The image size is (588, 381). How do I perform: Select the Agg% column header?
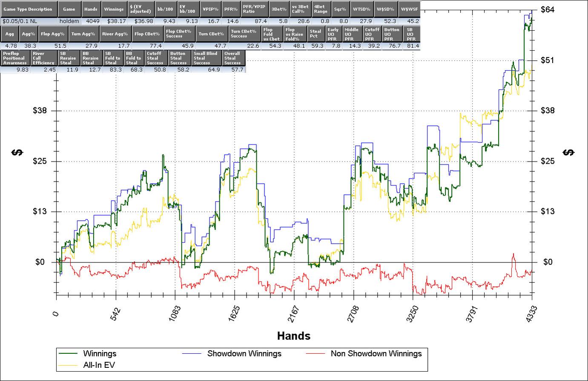(29, 34)
